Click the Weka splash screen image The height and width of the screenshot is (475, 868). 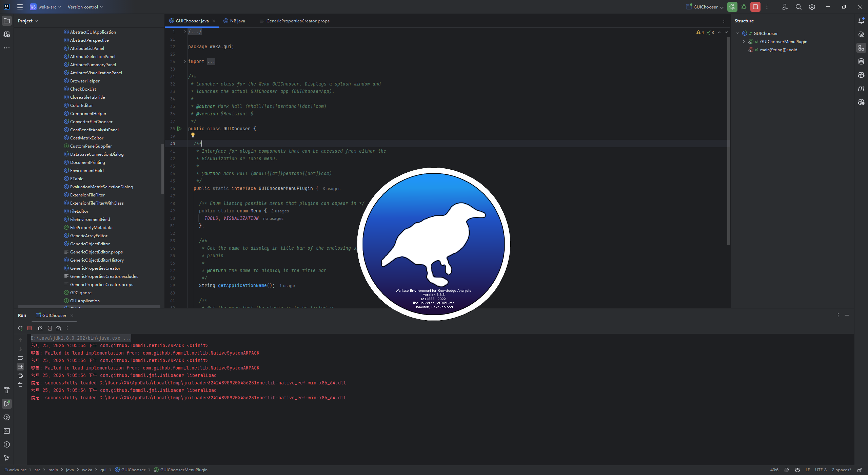tap(434, 244)
